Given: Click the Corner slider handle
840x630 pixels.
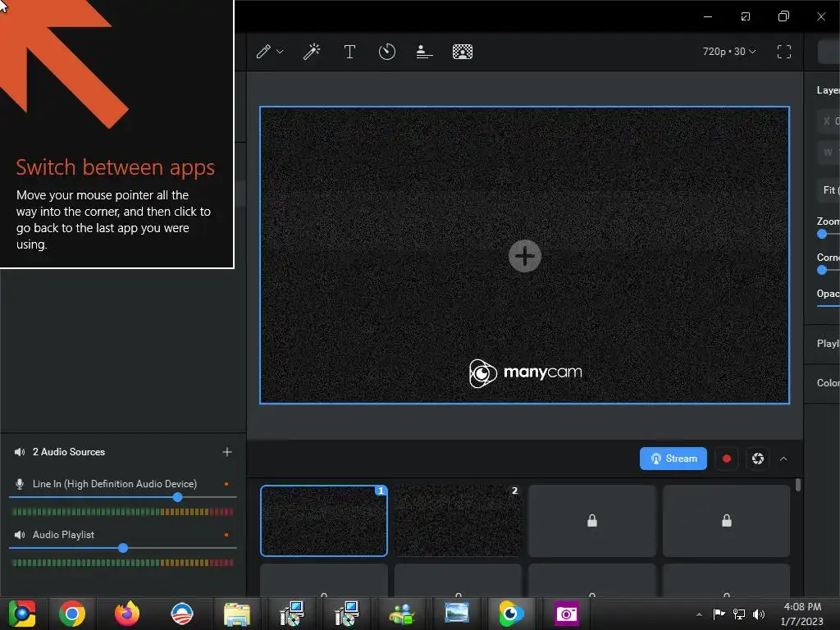Looking at the screenshot, I should click(822, 270).
